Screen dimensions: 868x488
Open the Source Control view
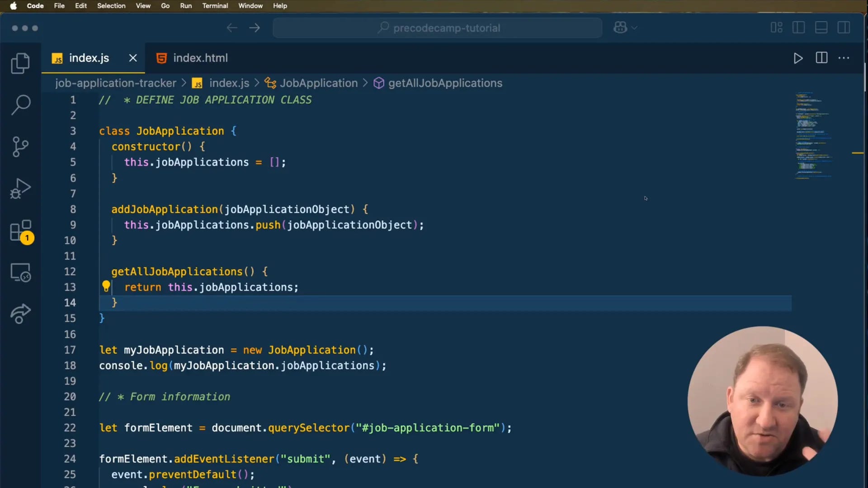(20, 147)
